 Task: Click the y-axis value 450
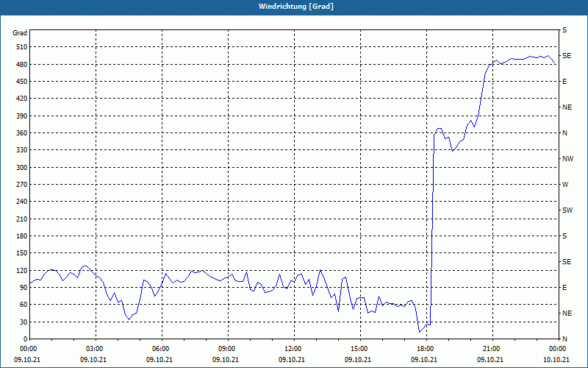coord(22,82)
